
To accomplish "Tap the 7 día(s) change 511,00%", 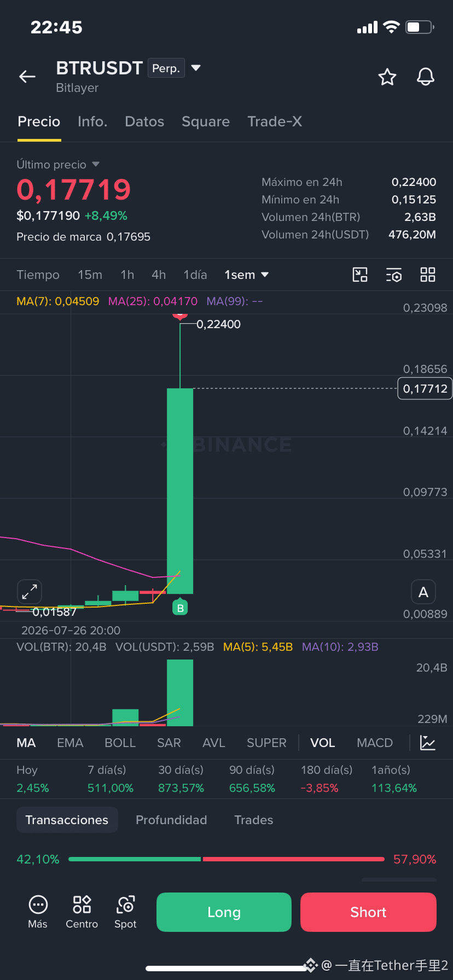I will 111,788.
